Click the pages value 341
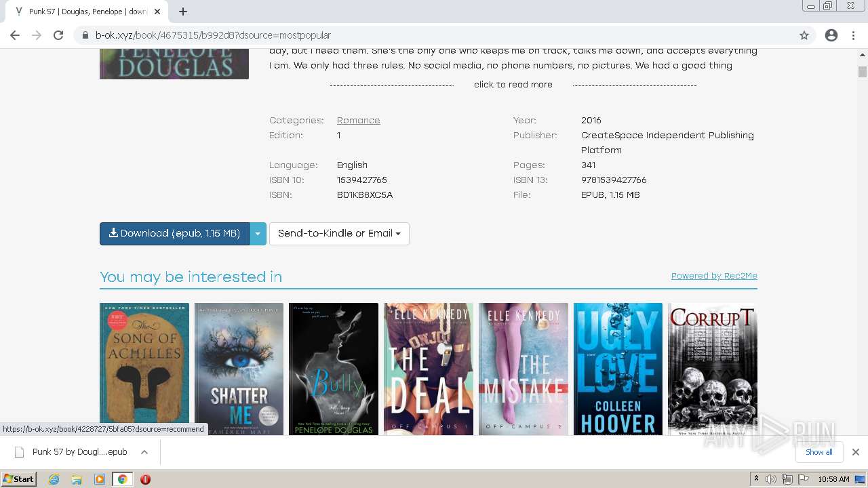The image size is (868, 488). (x=588, y=165)
